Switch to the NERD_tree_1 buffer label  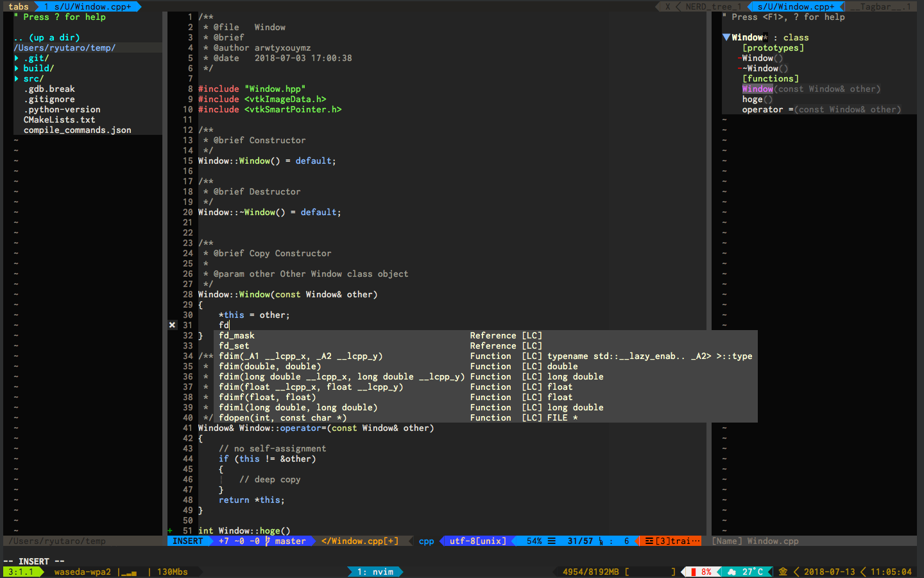point(712,6)
